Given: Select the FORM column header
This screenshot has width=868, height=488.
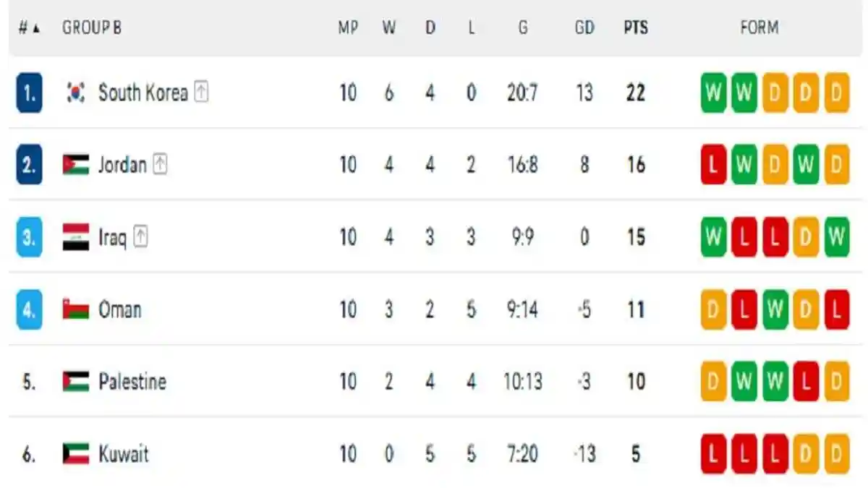Looking at the screenshot, I should [759, 28].
